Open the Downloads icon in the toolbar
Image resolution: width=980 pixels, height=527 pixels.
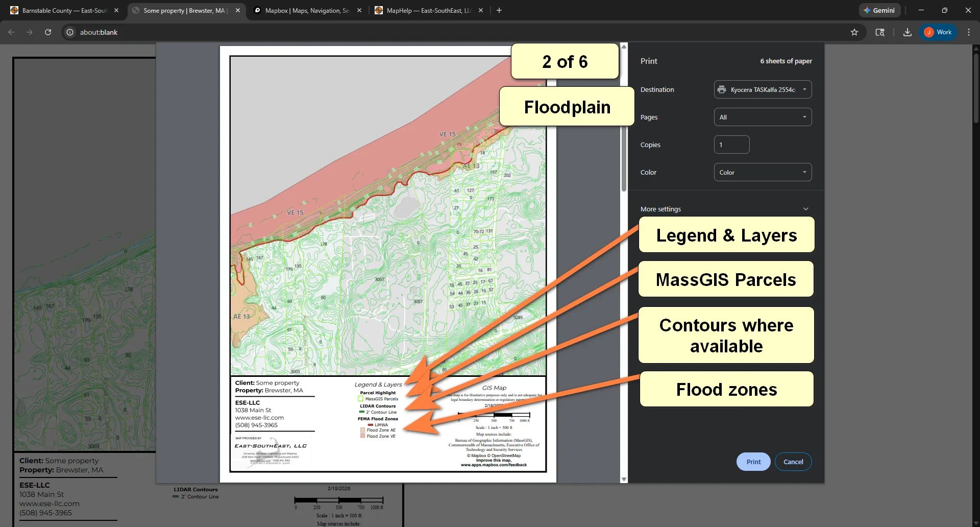[x=908, y=32]
